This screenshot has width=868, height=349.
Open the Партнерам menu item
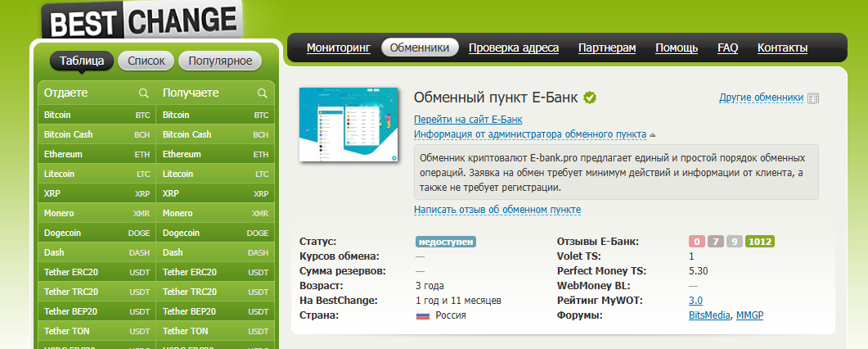click(x=607, y=48)
